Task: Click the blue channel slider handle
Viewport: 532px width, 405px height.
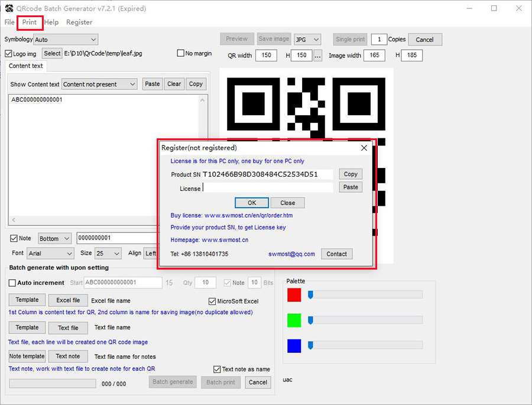Action: point(310,346)
